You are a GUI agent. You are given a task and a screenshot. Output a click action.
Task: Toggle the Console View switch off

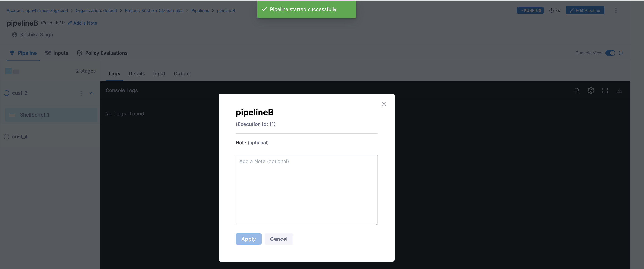tap(610, 53)
